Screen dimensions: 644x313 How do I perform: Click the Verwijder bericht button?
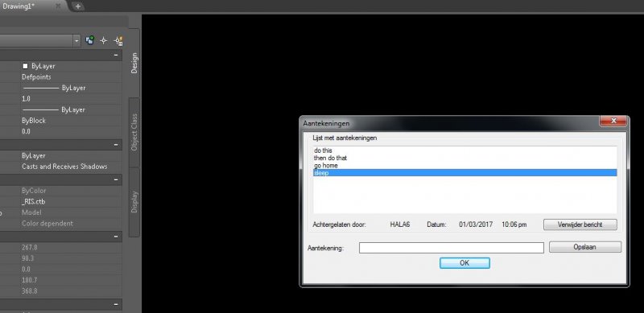pyautogui.click(x=580, y=224)
